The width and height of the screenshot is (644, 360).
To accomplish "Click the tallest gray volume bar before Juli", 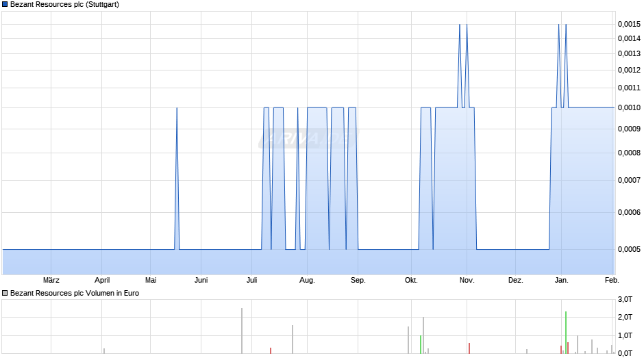I will coord(242,331).
